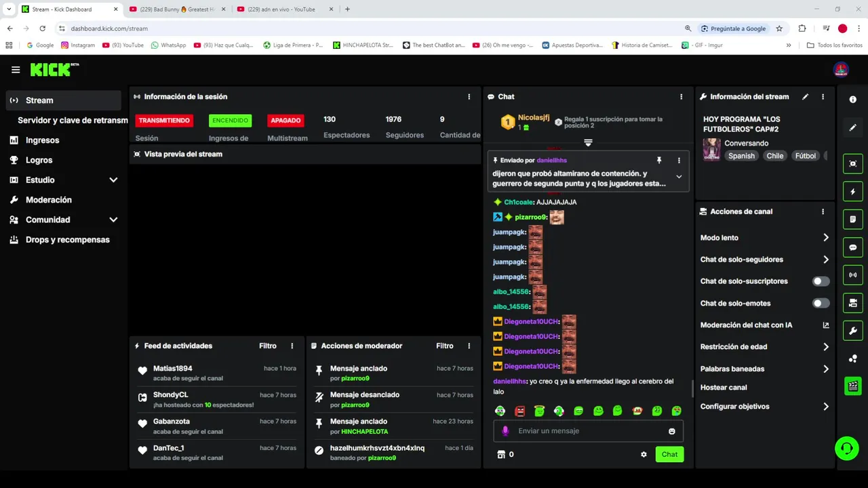This screenshot has width=868, height=488.
Task: Click the Kick logo
Action: [x=54, y=69]
